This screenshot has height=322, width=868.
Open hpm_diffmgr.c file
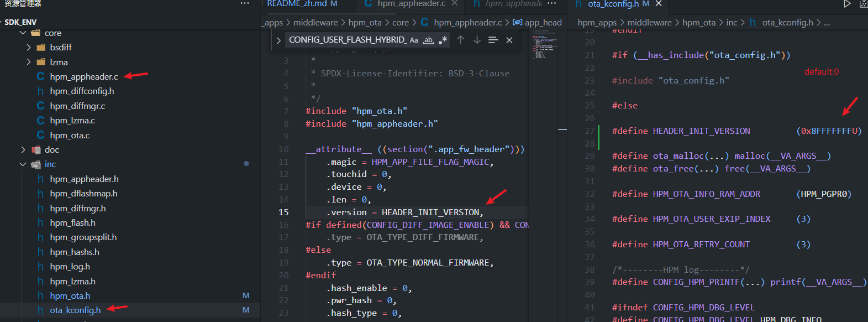pyautogui.click(x=77, y=106)
